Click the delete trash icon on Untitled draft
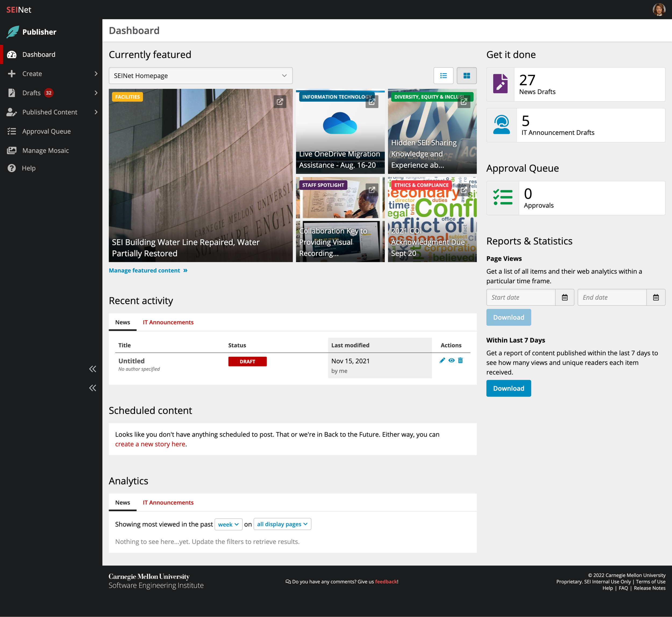The width and height of the screenshot is (672, 617). [461, 361]
